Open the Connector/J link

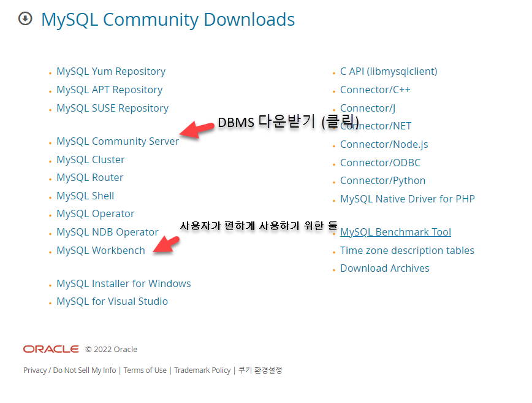[x=368, y=108]
